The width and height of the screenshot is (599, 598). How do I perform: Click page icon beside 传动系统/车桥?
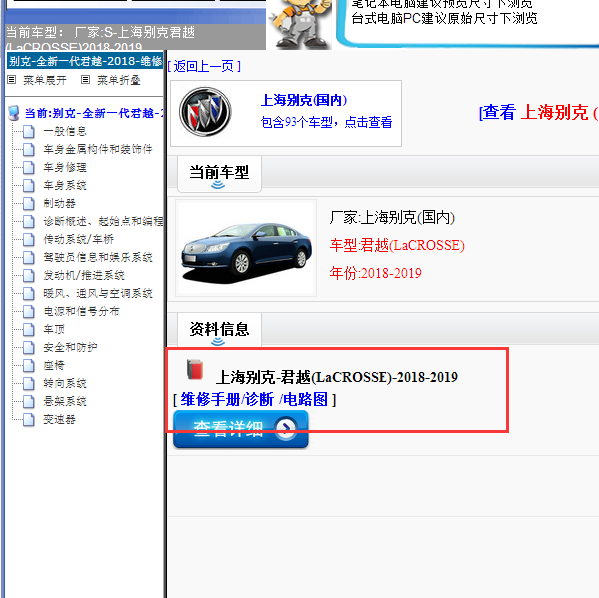[x=29, y=239]
